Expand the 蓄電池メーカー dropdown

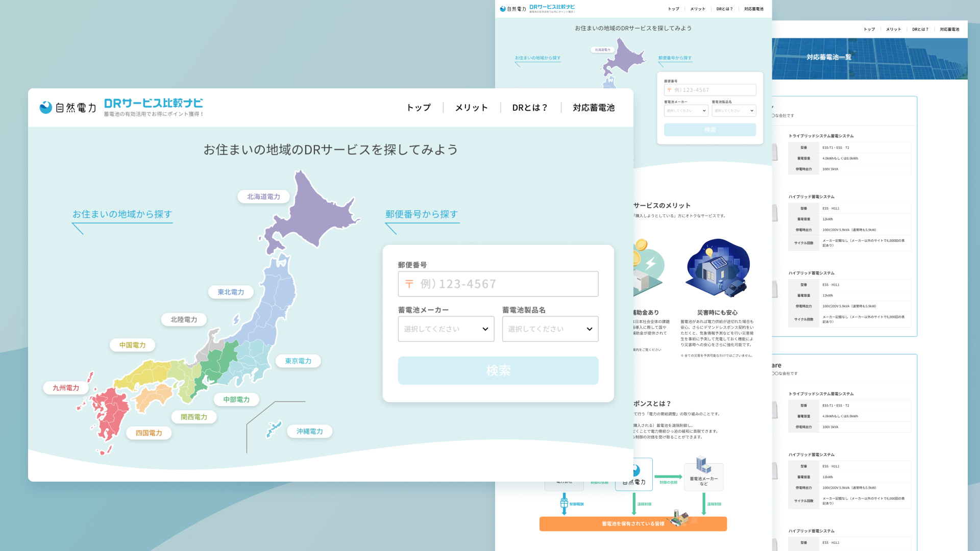pyautogui.click(x=446, y=329)
